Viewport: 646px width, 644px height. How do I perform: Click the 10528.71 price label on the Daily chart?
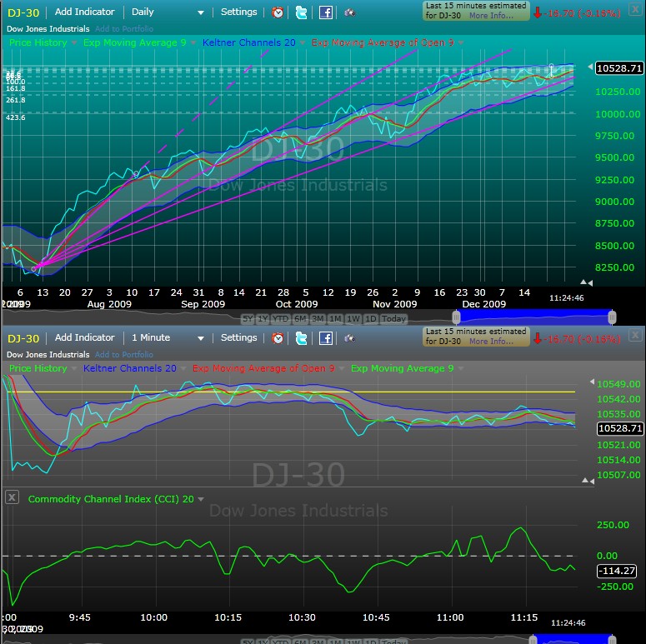click(x=619, y=68)
